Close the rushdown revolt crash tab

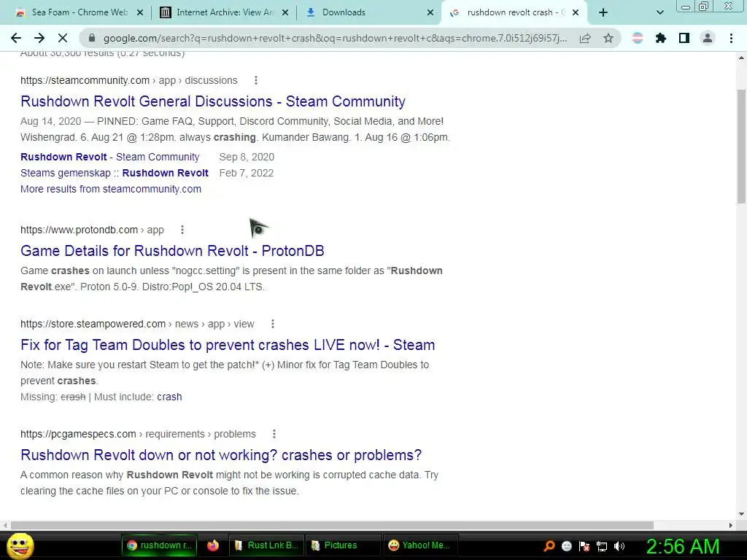576,12
